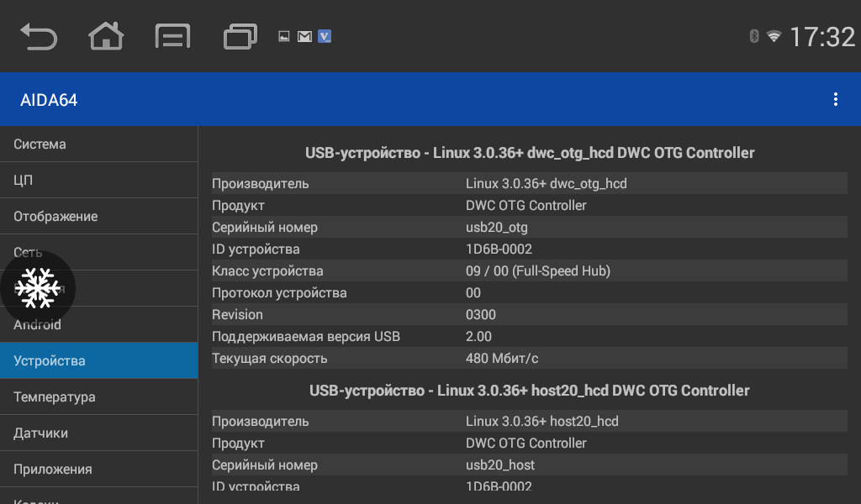861x504 pixels.
Task: Tap the Wi-Fi status icon
Action: click(x=774, y=37)
